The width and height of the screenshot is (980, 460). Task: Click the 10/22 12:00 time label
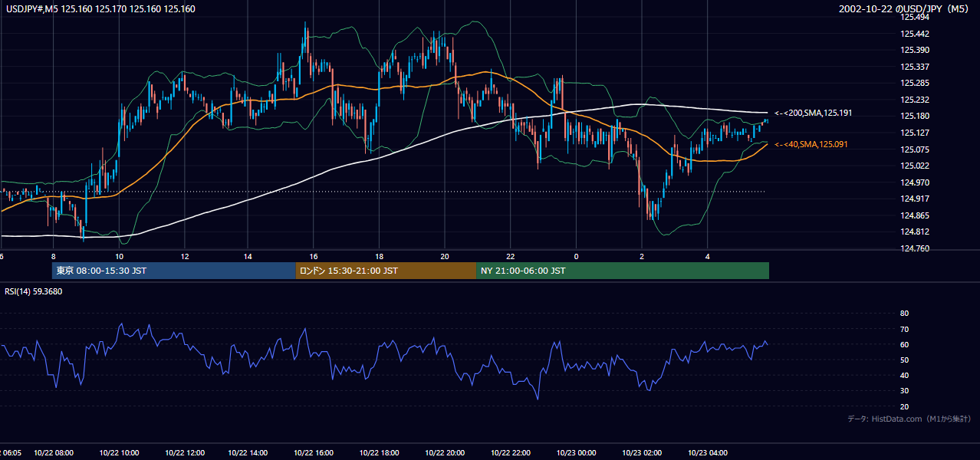click(184, 453)
